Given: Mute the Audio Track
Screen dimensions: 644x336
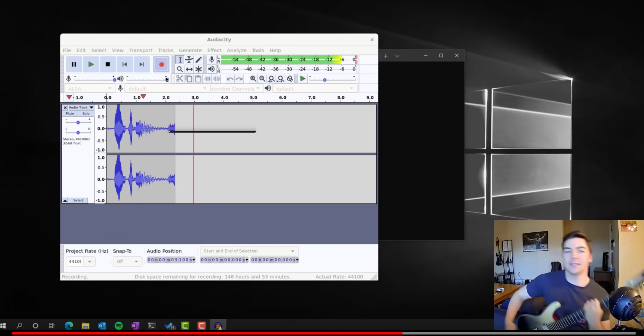Looking at the screenshot, I should pyautogui.click(x=70, y=113).
